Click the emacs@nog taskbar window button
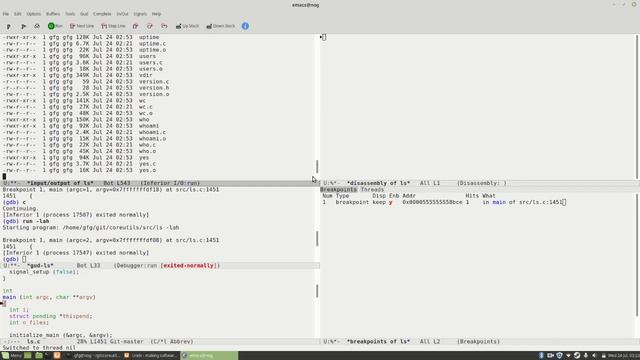Viewport: 640px width, 360px height. pos(209,356)
